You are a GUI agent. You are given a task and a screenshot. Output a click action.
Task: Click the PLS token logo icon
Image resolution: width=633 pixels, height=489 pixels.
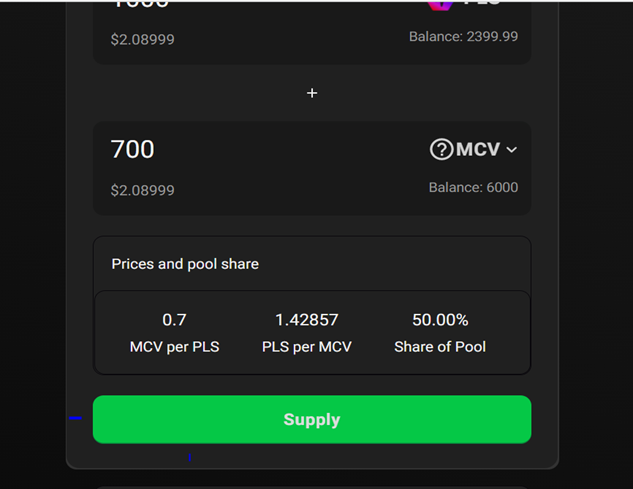coord(440,5)
